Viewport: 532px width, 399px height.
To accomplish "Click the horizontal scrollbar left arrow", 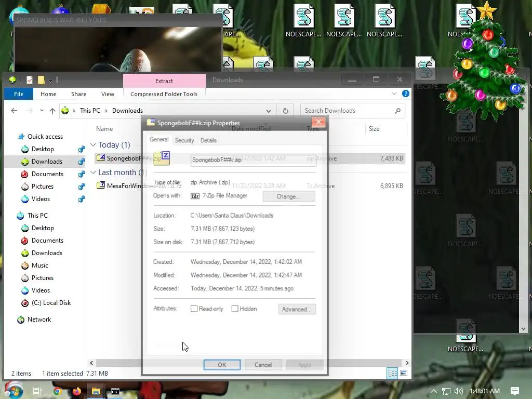I will pyautogui.click(x=91, y=363).
